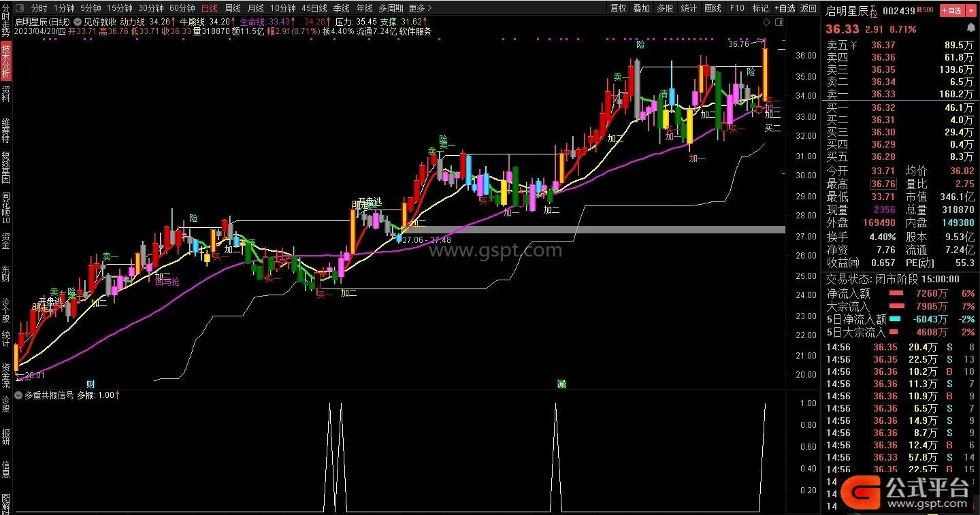
Task: Expand the 更多 periods menu
Action: coord(420,8)
